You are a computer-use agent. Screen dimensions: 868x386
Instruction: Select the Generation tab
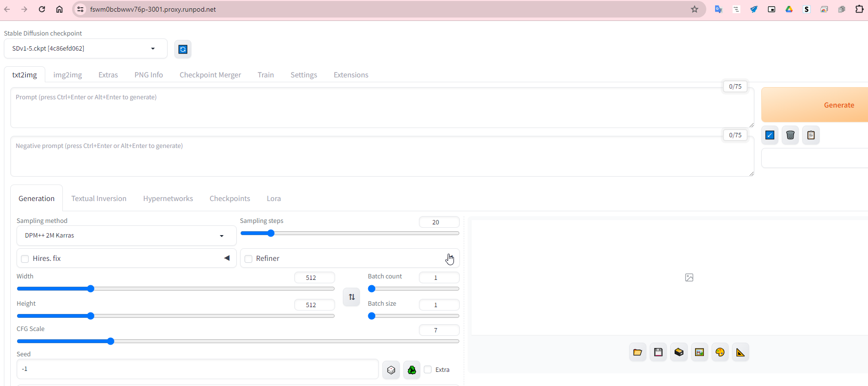(37, 199)
